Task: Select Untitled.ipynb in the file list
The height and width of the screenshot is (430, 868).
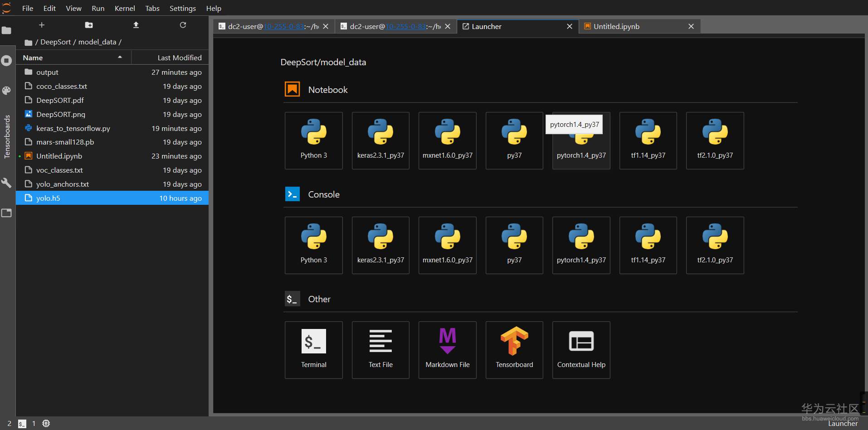Action: pyautogui.click(x=112, y=156)
